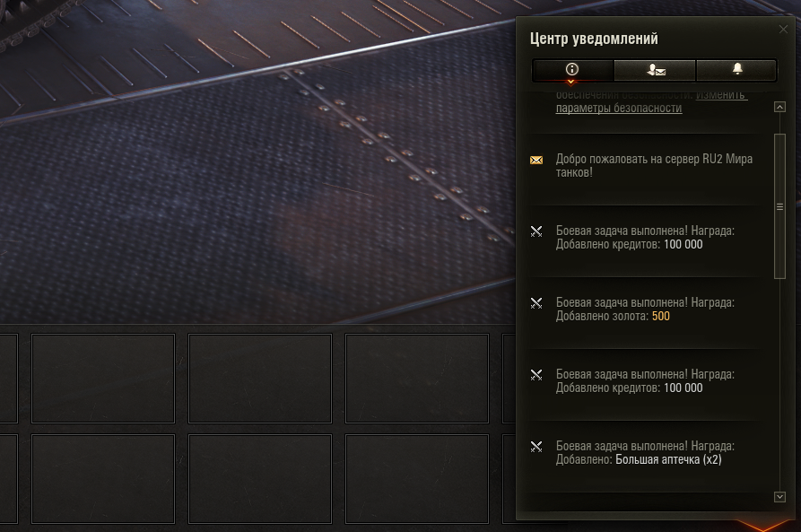Click the crossed swords icon beside the золота 500 reward
Image resolution: width=801 pixels, height=532 pixels.
tap(536, 303)
